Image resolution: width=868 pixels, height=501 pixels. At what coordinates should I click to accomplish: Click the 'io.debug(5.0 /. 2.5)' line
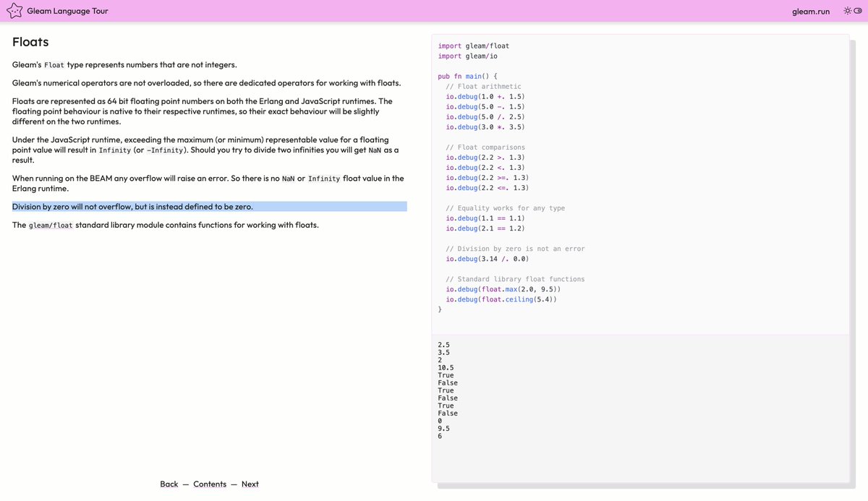(485, 117)
